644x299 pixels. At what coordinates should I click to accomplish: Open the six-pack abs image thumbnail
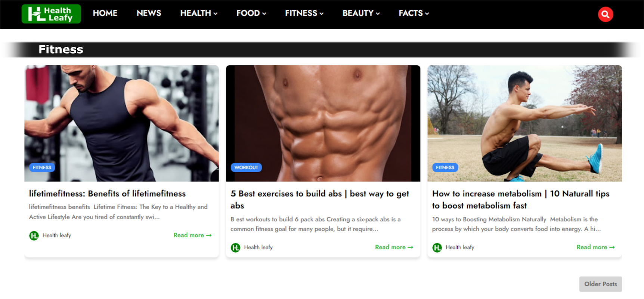(323, 123)
